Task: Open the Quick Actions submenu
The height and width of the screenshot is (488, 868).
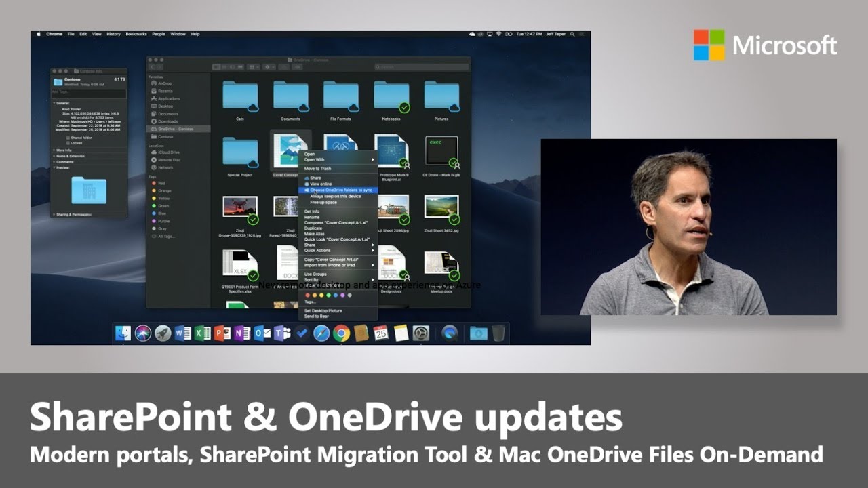Action: [338, 250]
